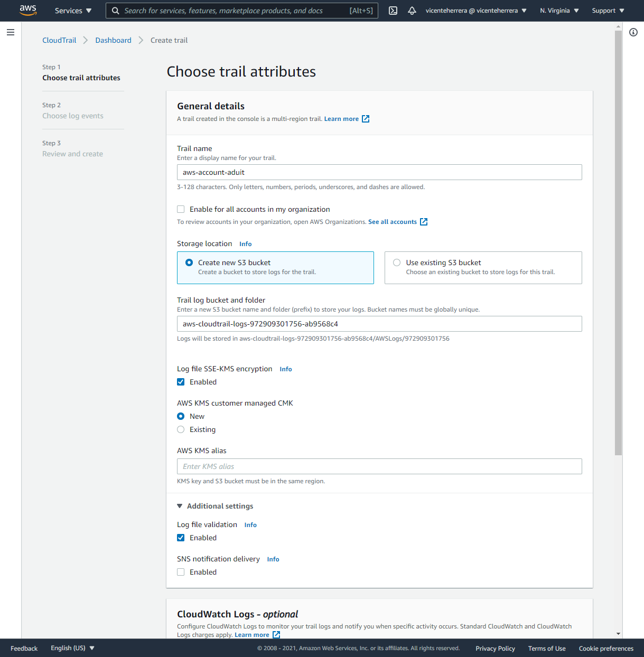Check Enable for all accounts in my organization
Image resolution: width=644 pixels, height=657 pixels.
181,209
